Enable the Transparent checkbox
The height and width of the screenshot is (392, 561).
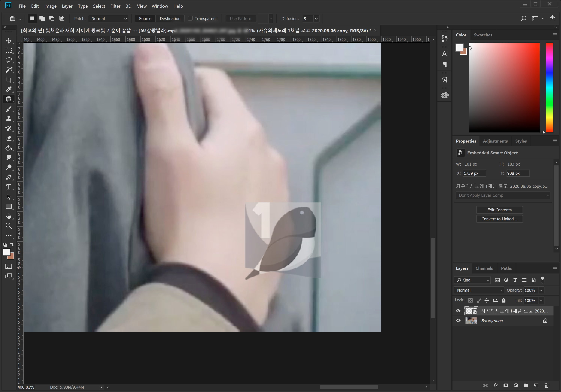pyautogui.click(x=190, y=19)
